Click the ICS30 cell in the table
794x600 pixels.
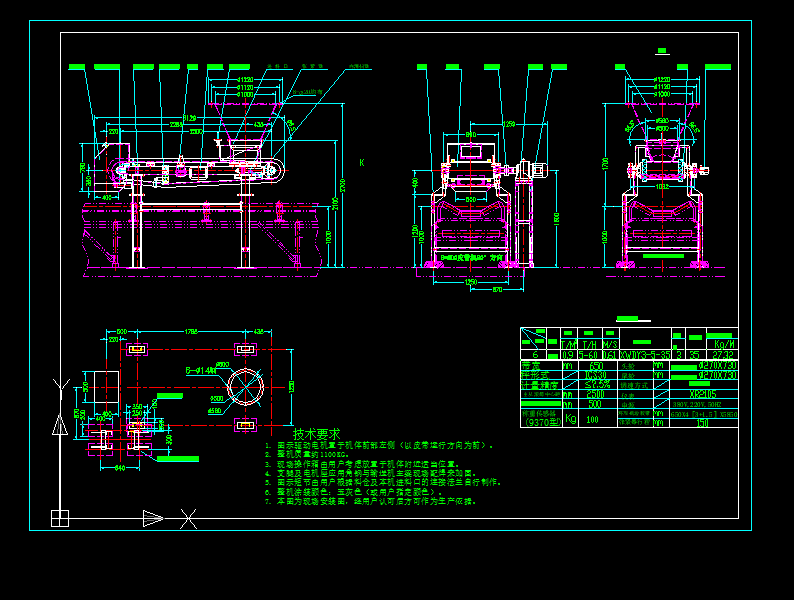coord(596,375)
